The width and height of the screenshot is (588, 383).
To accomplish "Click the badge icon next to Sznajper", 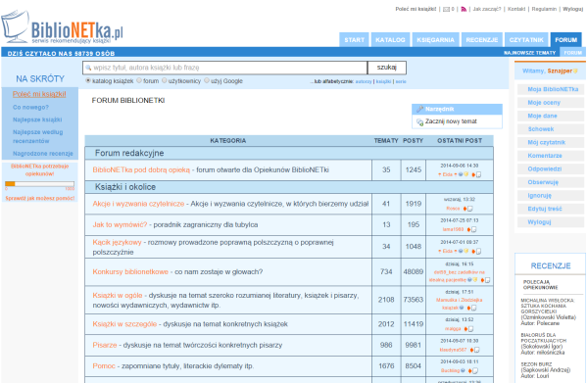I will [x=575, y=71].
